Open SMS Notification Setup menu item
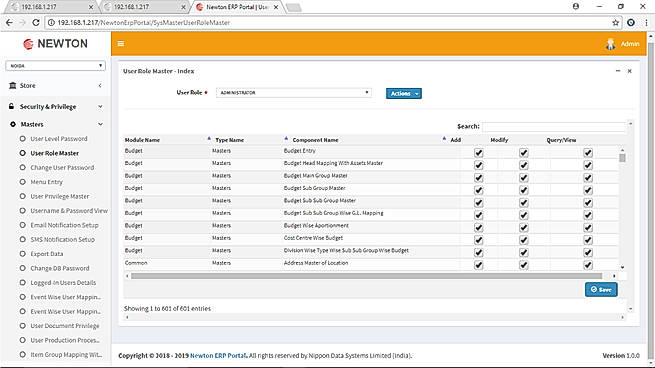 coord(63,239)
